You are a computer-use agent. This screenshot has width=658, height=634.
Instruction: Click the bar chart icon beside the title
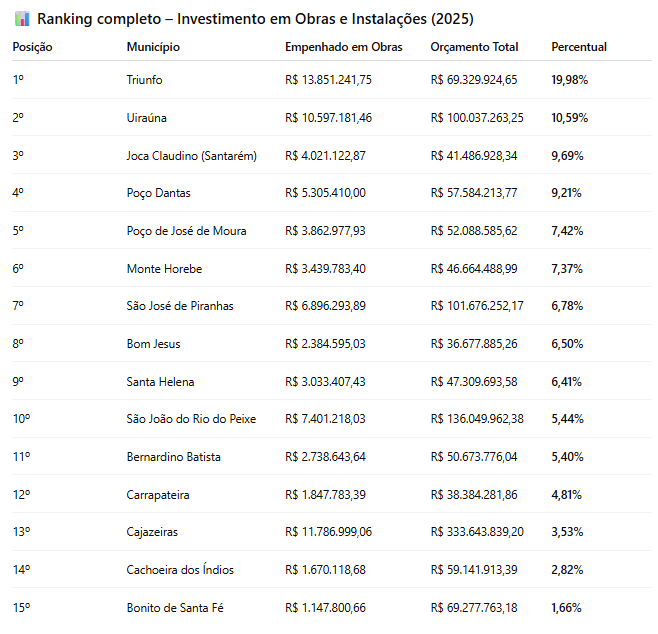(x=22, y=19)
